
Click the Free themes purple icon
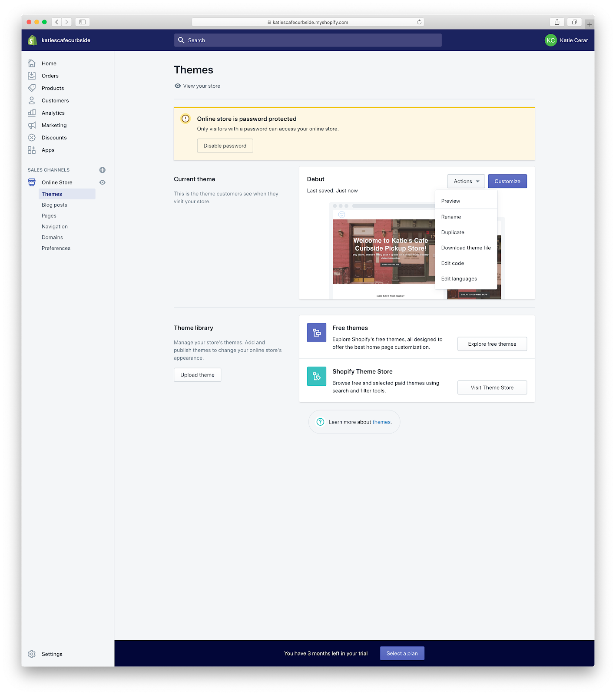click(x=317, y=333)
